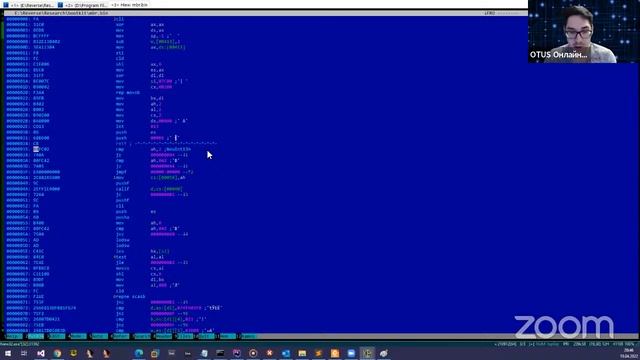The height and width of the screenshot is (360, 640).
Task: Open Microsoft Edge from the taskbar
Action: click(139, 353)
